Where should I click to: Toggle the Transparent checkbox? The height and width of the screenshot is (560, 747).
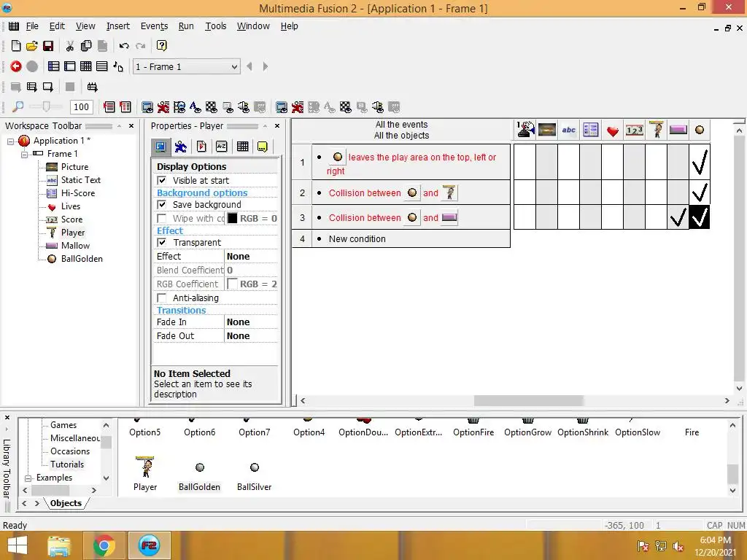coord(162,242)
